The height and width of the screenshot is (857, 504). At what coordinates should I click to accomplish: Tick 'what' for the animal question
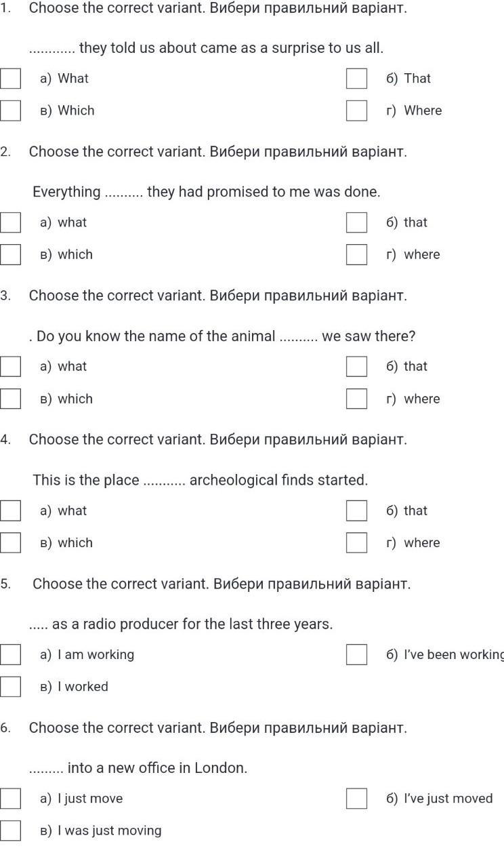[10, 367]
